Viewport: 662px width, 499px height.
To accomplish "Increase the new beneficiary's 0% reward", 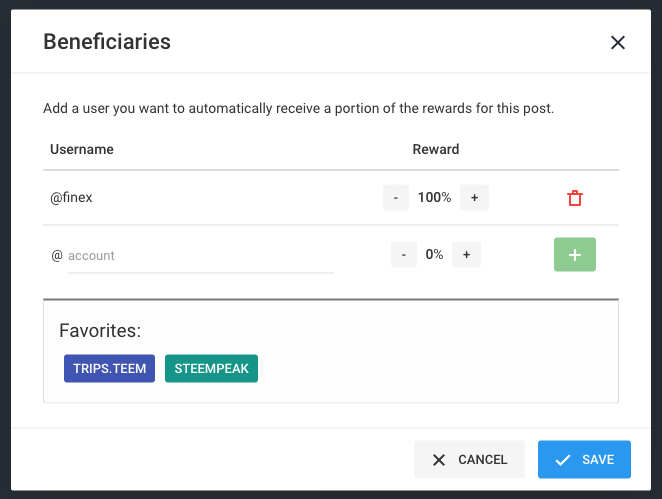I will pyautogui.click(x=466, y=255).
